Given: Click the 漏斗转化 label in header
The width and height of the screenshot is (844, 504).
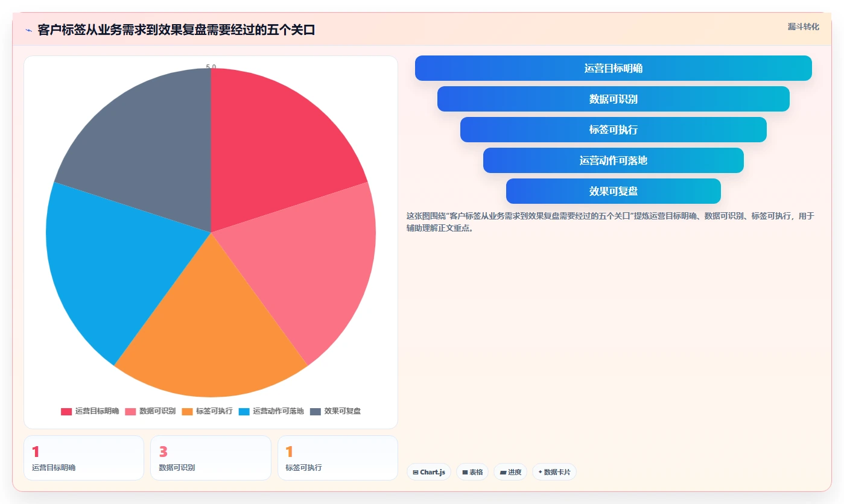Looking at the screenshot, I should 803,27.
